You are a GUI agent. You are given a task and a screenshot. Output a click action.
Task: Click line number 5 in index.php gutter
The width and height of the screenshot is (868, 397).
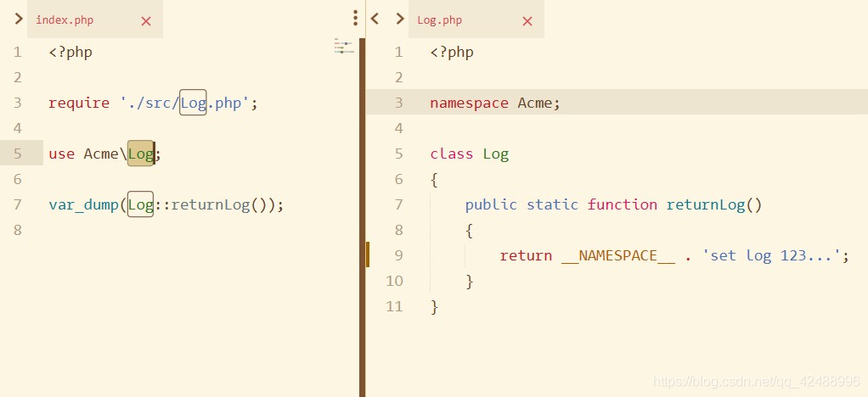18,154
